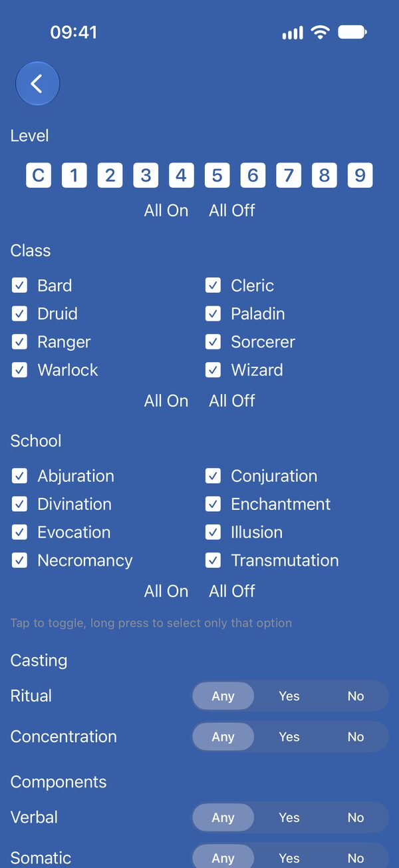
Task: Set Ritual filter to Yes
Action: (x=289, y=696)
